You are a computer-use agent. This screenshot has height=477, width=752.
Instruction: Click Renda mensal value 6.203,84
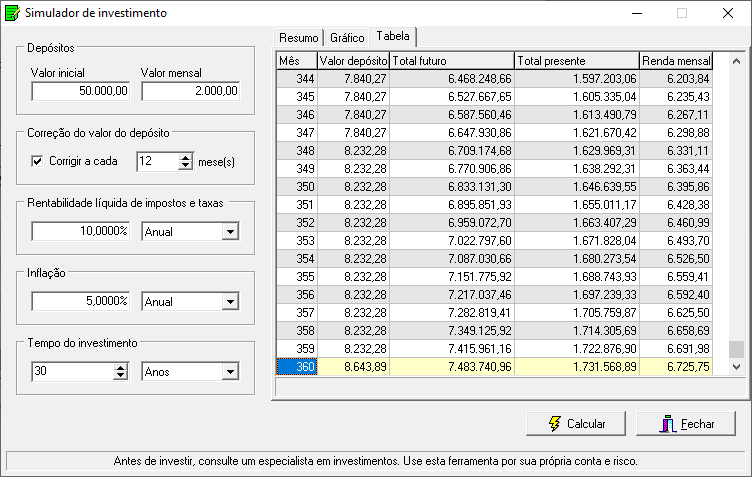(676, 79)
